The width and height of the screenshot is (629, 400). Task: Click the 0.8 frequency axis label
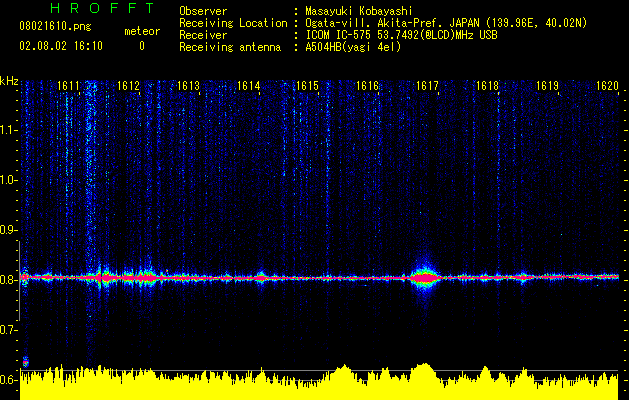8,280
